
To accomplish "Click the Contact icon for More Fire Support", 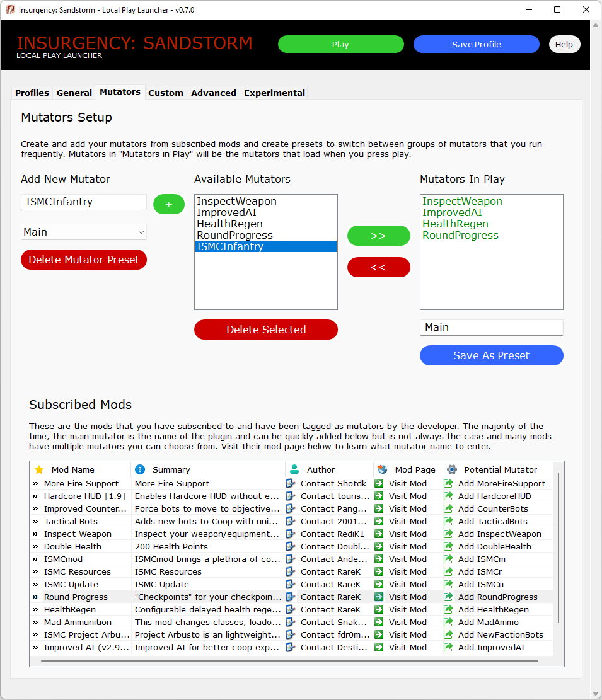I will tap(290, 483).
